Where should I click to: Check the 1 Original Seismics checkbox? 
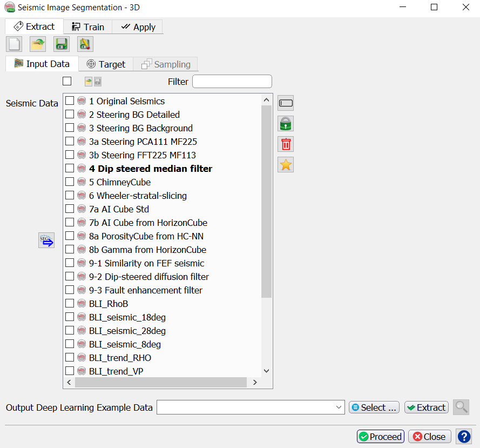point(70,101)
